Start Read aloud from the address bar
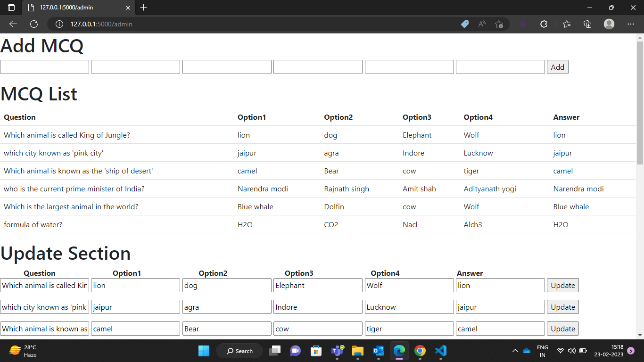This screenshot has width=644, height=362. coord(482,24)
